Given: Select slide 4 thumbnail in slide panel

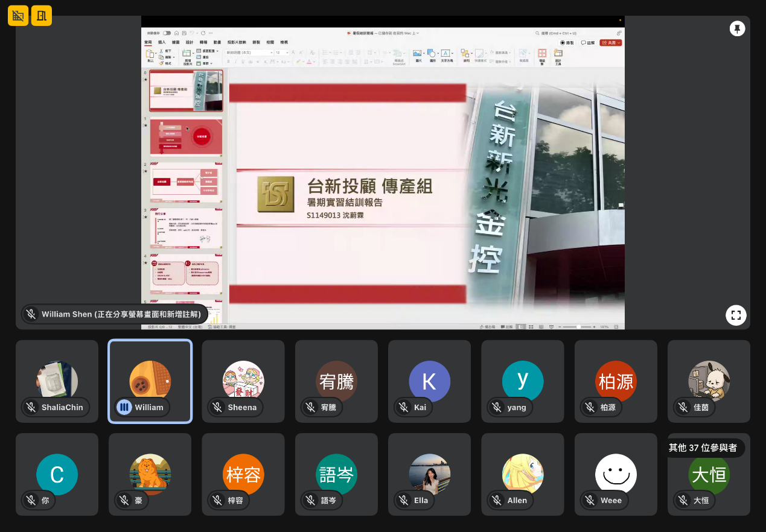Looking at the screenshot, I should tap(186, 274).
